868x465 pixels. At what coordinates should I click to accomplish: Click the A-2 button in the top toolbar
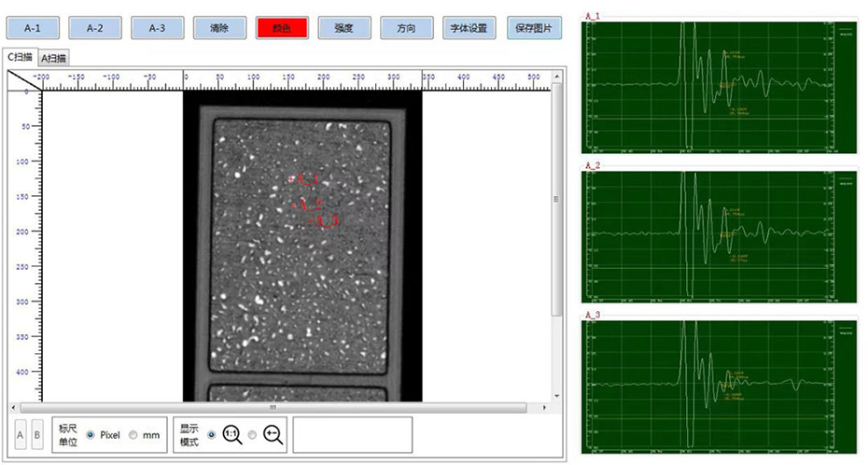[x=95, y=28]
